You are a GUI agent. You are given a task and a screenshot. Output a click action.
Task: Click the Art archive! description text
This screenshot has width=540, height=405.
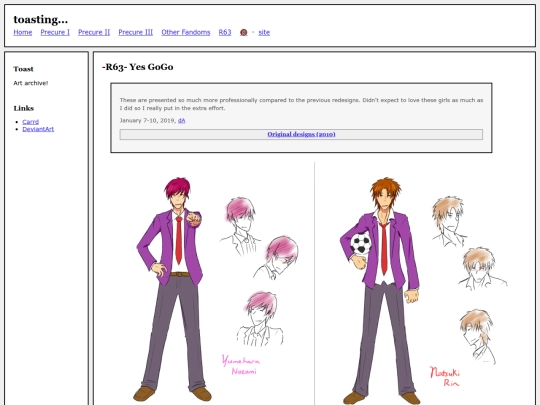31,83
